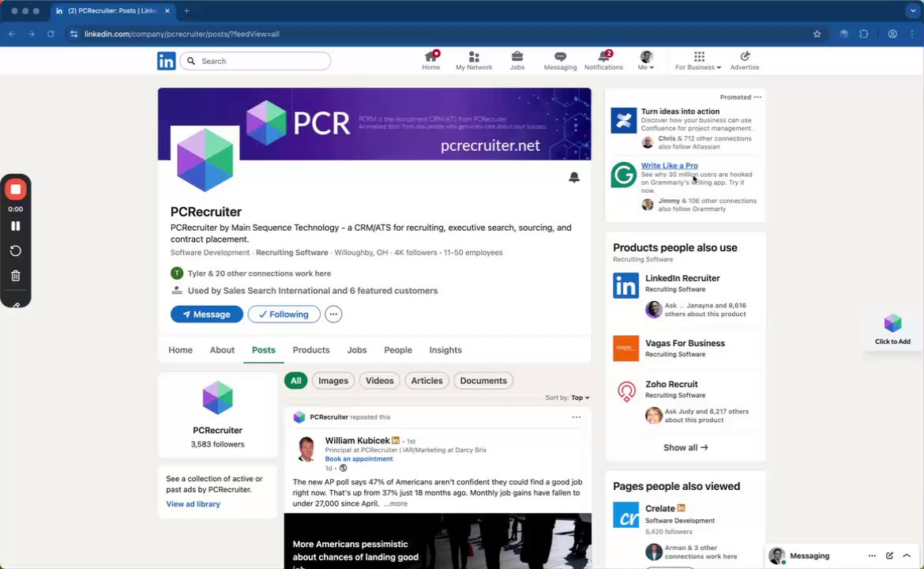Click the LinkedIn logo in the navigation bar
The image size is (924, 569).
coord(166,61)
